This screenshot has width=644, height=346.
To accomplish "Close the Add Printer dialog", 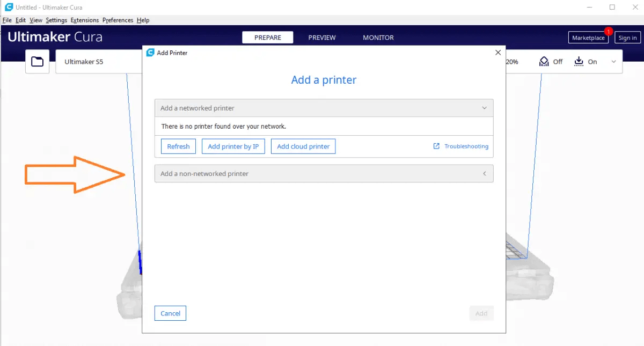I will pyautogui.click(x=498, y=53).
